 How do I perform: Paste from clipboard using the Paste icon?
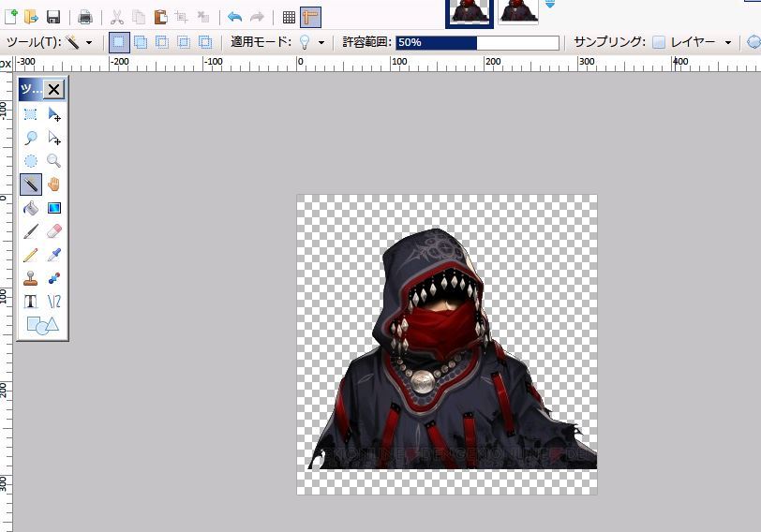pos(160,18)
